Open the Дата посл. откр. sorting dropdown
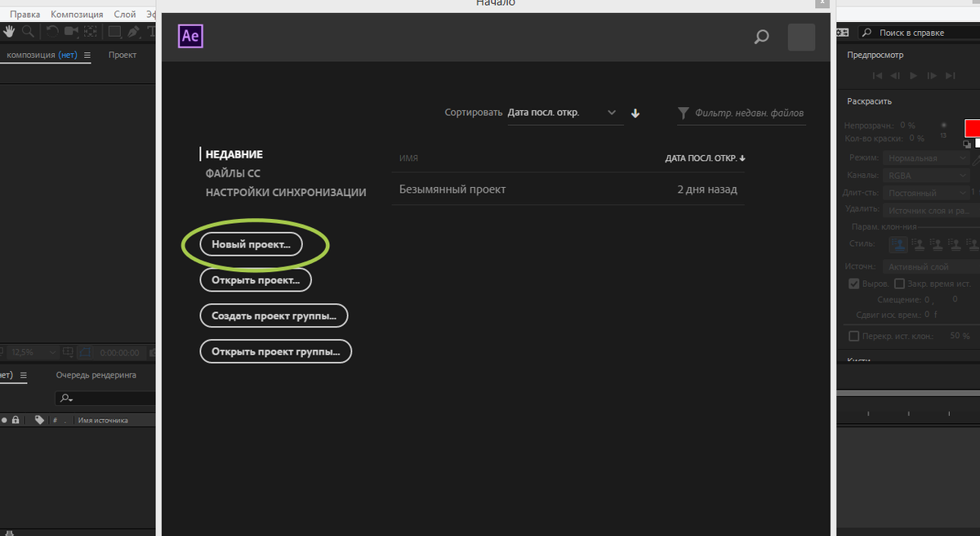Viewport: 980px width, 536px height. (x=563, y=113)
